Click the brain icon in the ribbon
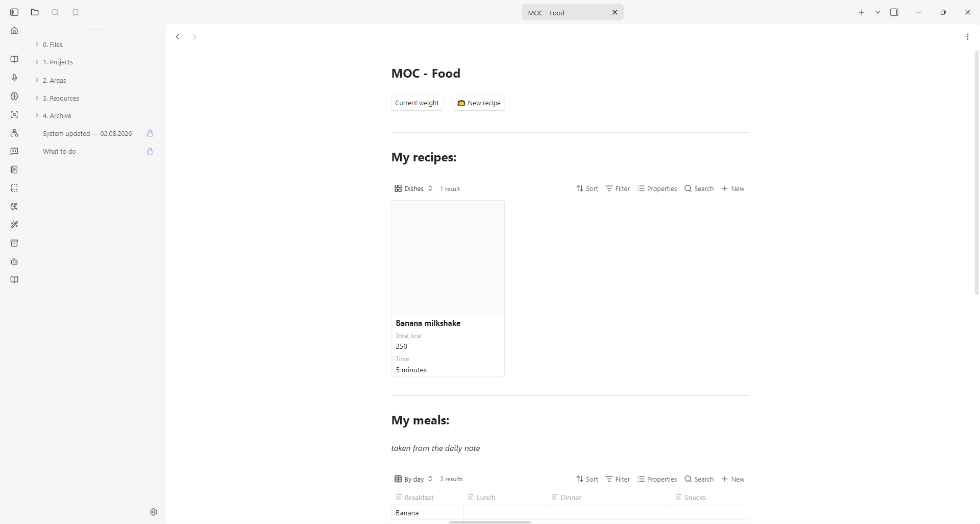The image size is (980, 524). tap(14, 96)
